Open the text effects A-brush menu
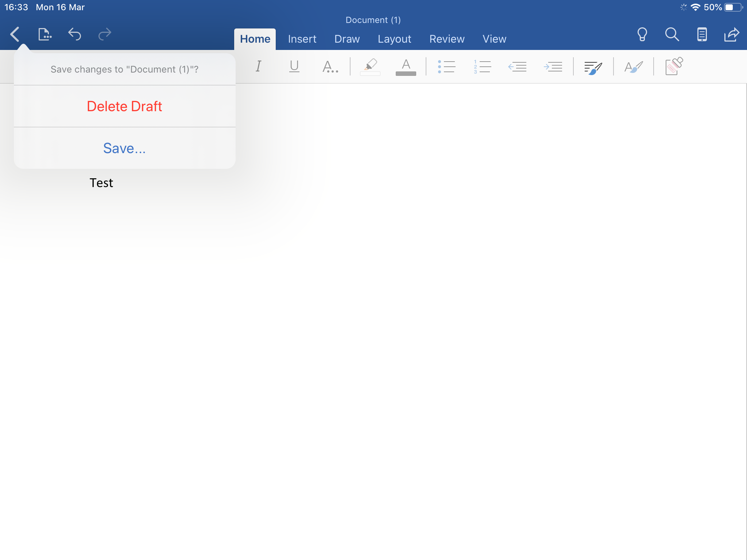Image resolution: width=747 pixels, height=560 pixels. point(634,67)
